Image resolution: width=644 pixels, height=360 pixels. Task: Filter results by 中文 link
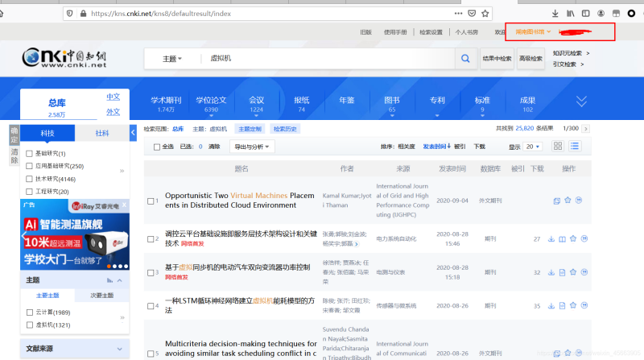(x=114, y=97)
